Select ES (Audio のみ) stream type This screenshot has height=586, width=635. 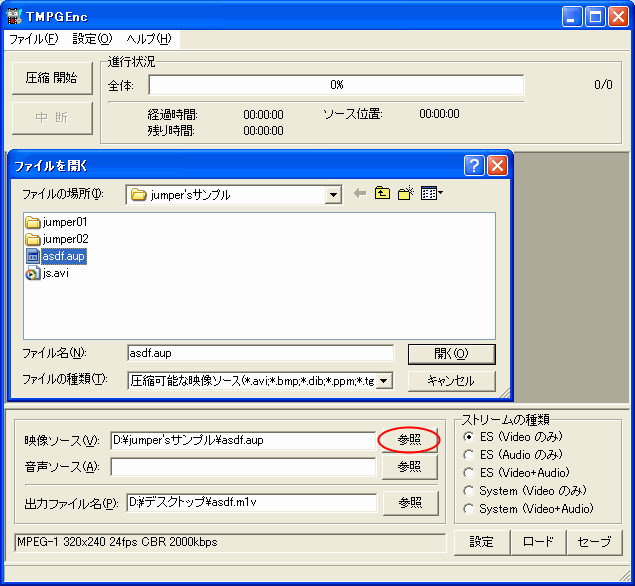(x=470, y=455)
